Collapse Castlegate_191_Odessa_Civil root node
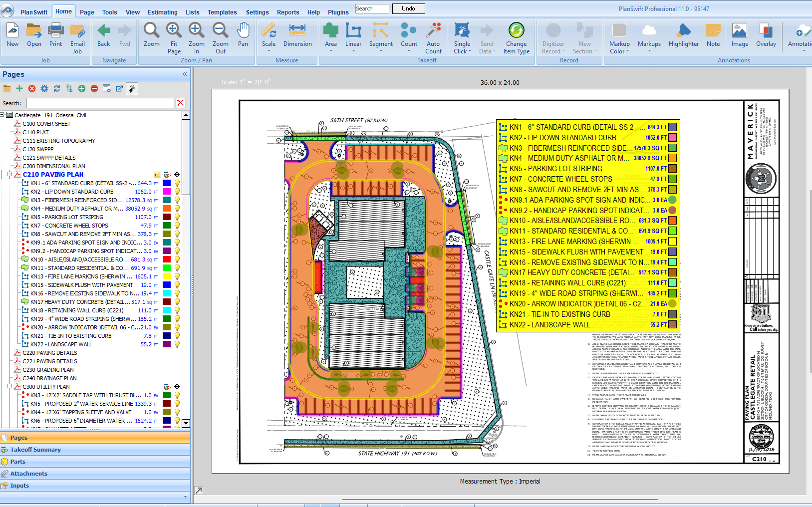This screenshot has height=507, width=812. coord(2,115)
